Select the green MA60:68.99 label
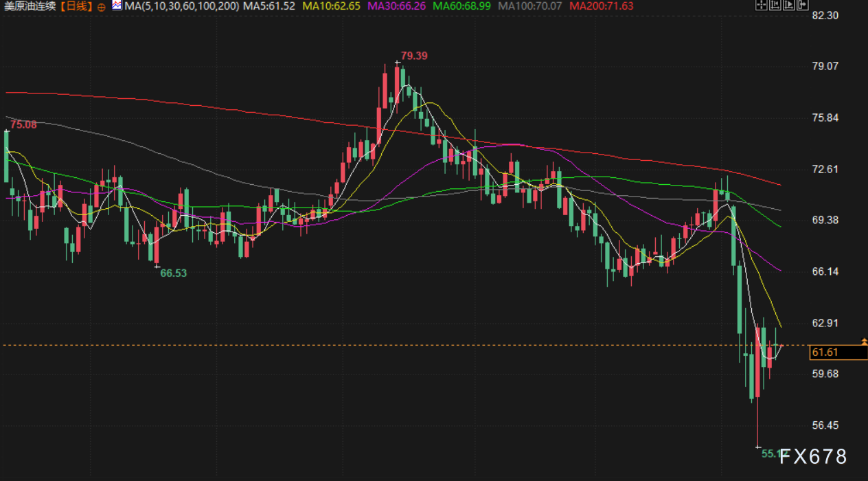Screen dimensions: 868x481 point(462,6)
